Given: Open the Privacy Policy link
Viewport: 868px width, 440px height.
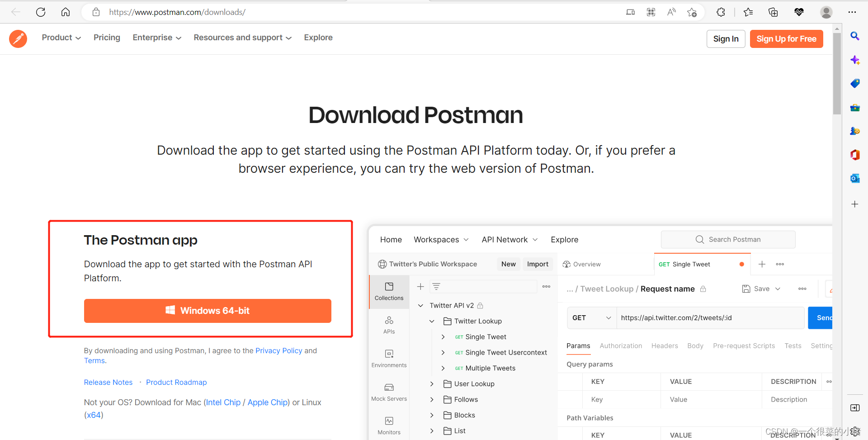Looking at the screenshot, I should point(279,351).
